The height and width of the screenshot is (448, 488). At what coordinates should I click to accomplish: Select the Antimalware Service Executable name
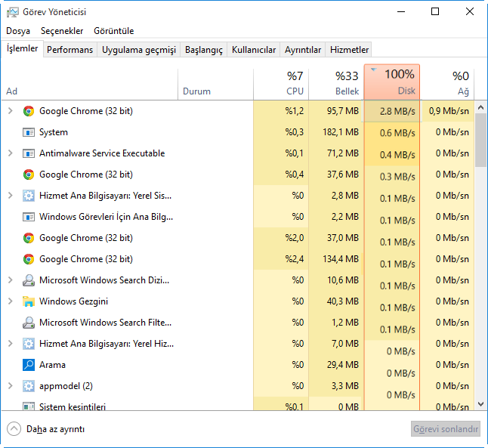click(x=102, y=153)
